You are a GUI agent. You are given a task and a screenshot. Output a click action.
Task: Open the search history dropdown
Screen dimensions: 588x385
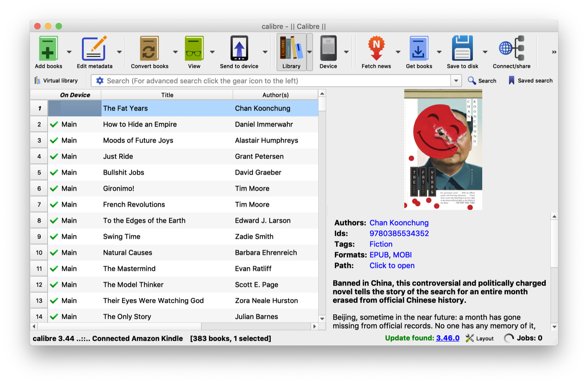[x=456, y=81]
